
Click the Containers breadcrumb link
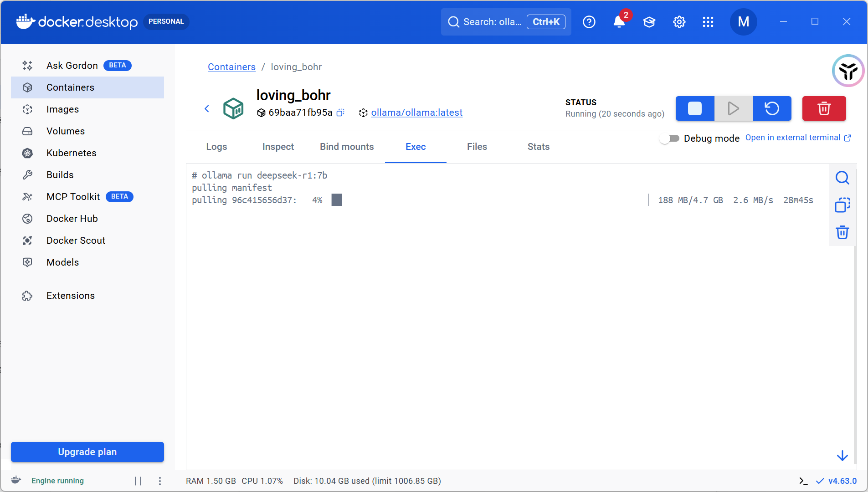click(231, 67)
